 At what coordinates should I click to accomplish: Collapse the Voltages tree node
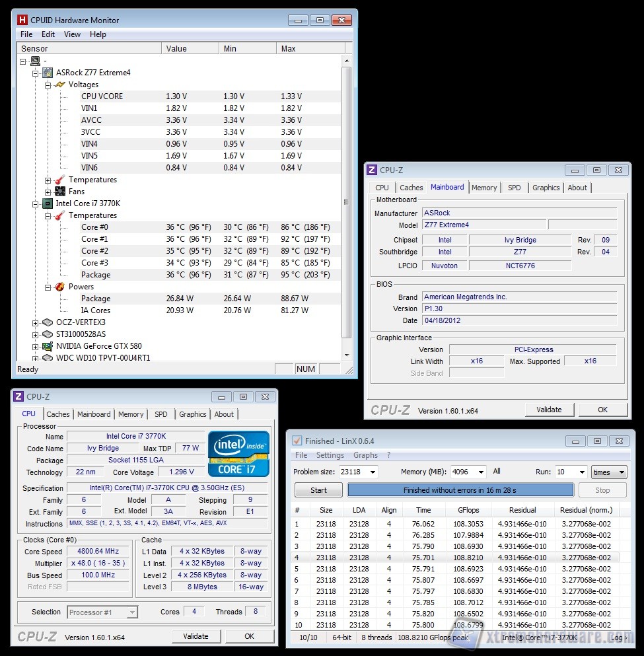point(48,85)
